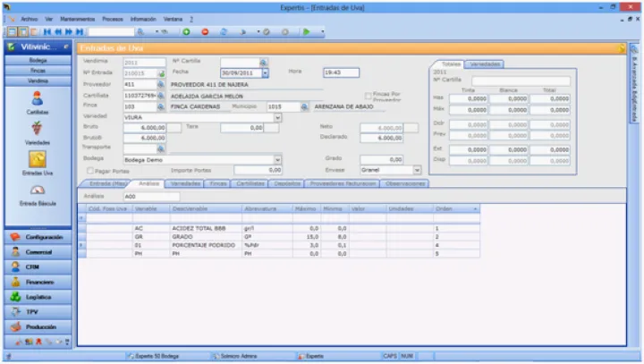The image size is (644, 364).
Task: Click the lookup icon beside Proveedor field
Action: (162, 83)
